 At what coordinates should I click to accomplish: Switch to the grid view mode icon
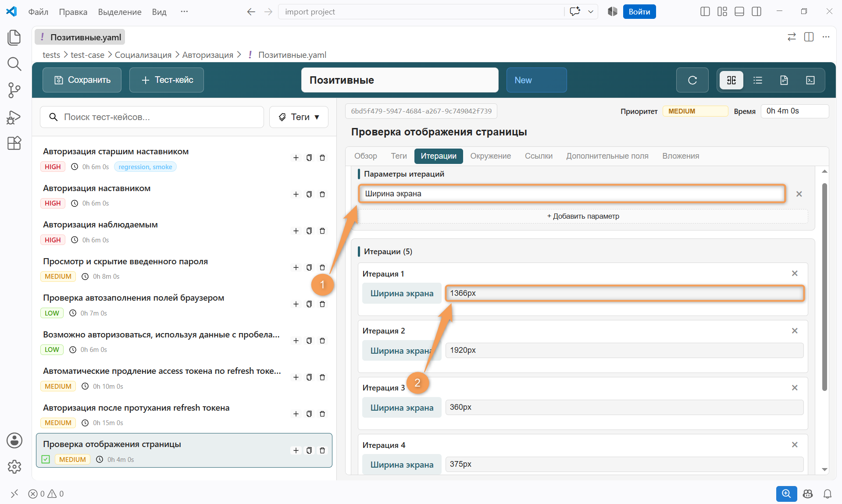[x=731, y=80]
